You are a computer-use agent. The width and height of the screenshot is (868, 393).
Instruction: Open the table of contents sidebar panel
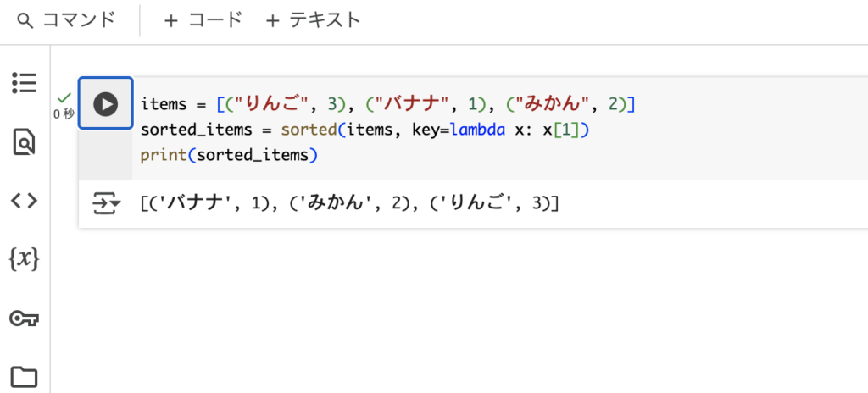point(25,82)
